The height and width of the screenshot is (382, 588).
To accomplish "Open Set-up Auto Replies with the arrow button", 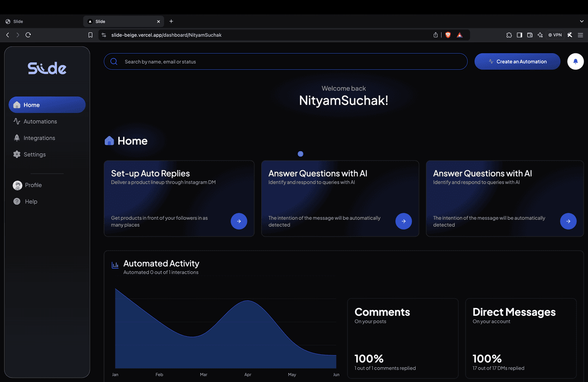I will pyautogui.click(x=239, y=221).
